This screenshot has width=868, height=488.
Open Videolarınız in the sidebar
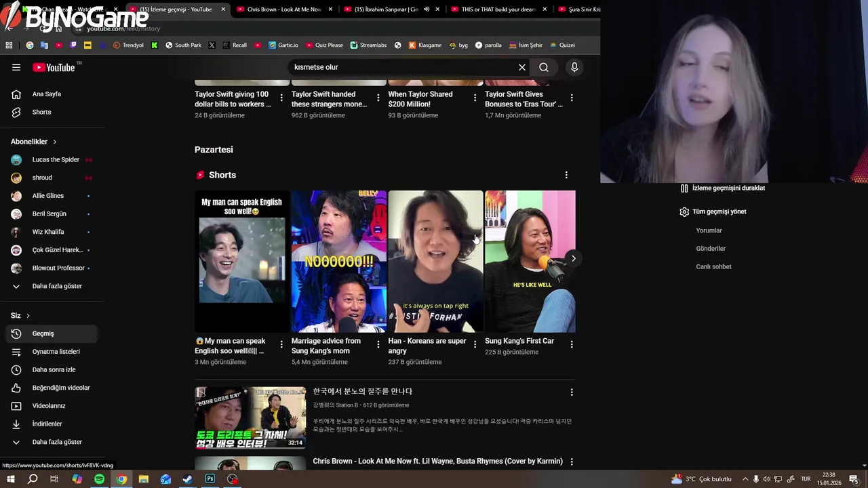[x=52, y=406]
